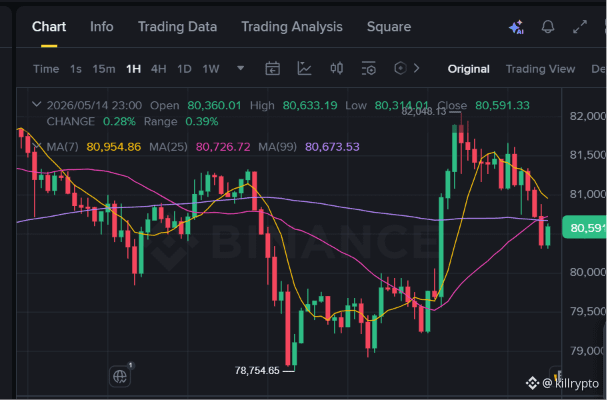Select the 4H interval
This screenshot has height=400, width=607.
(158, 69)
